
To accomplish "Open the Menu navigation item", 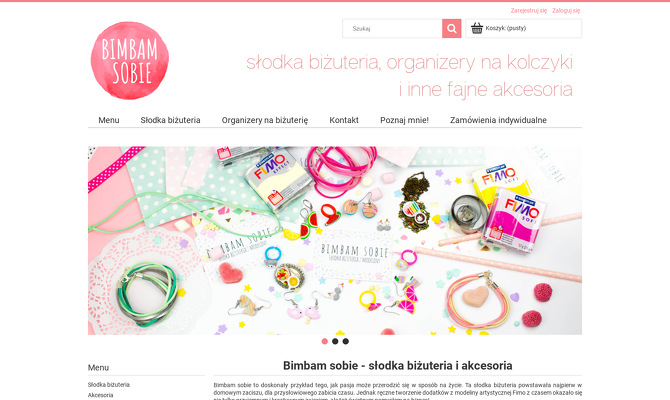I will (109, 120).
